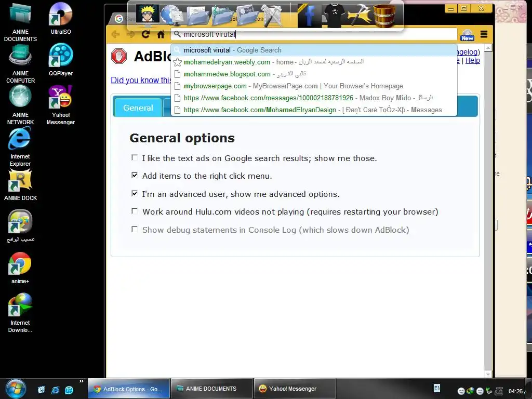The width and height of the screenshot is (532, 399).
Task: Enable Show debug statements in Console Log
Action: coord(135,229)
